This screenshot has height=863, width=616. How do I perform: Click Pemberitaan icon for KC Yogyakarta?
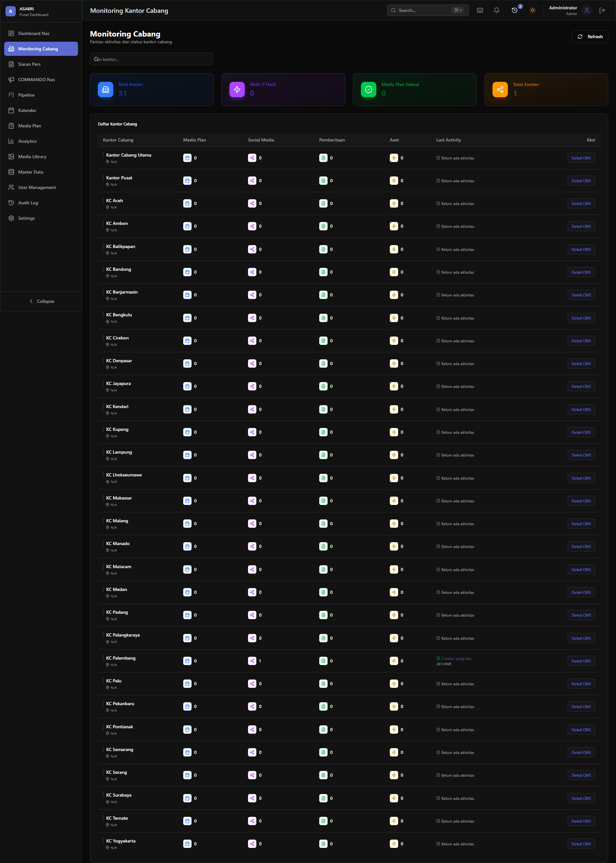click(323, 844)
